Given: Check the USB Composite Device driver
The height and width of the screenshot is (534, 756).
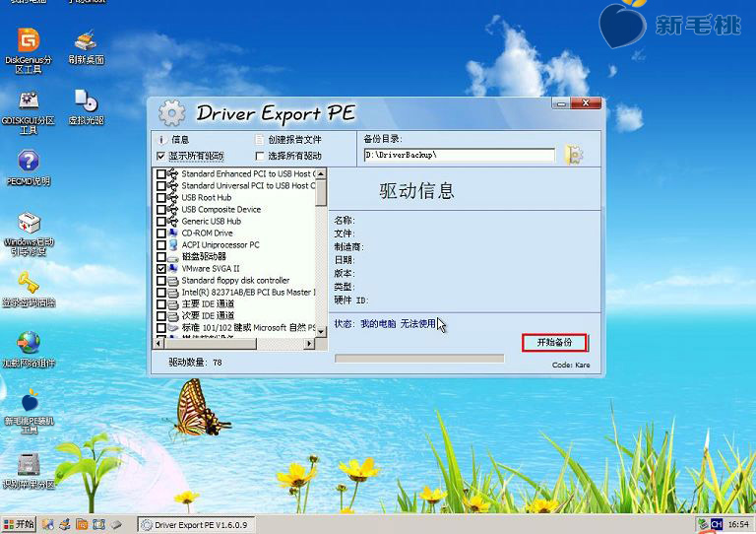Looking at the screenshot, I should tap(161, 209).
